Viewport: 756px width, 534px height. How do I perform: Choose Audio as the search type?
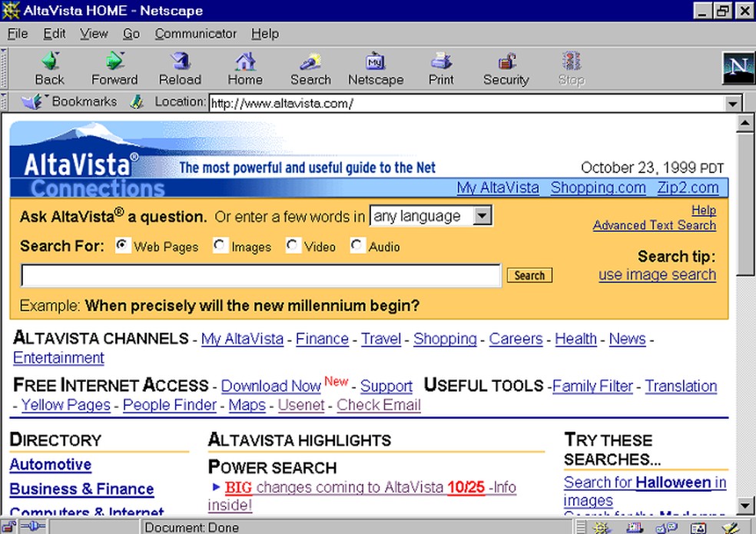356,244
